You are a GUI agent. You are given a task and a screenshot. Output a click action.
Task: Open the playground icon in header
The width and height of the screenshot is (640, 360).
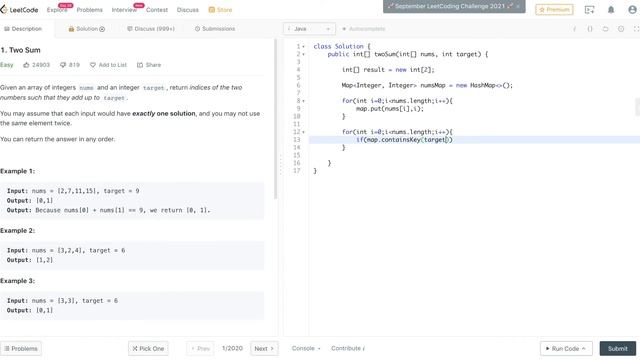coord(589,9)
